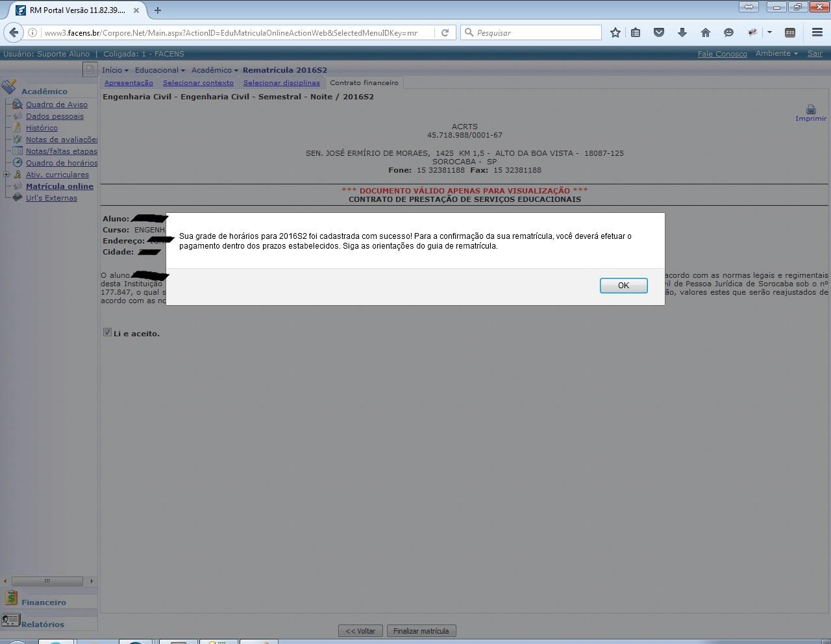Screen dimensions: 831x644
Task: Select the Contrato financeiro tab
Action: point(364,82)
